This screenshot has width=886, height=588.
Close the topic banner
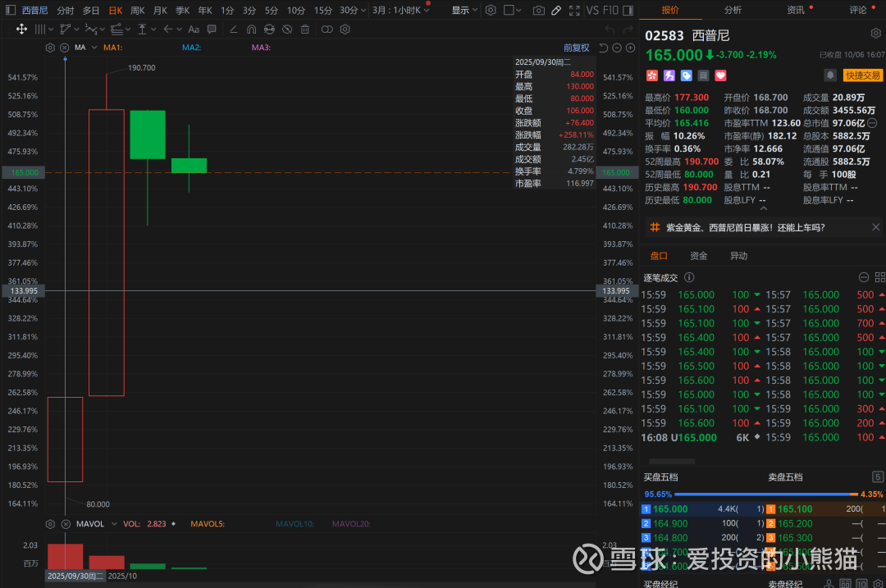pos(876,227)
